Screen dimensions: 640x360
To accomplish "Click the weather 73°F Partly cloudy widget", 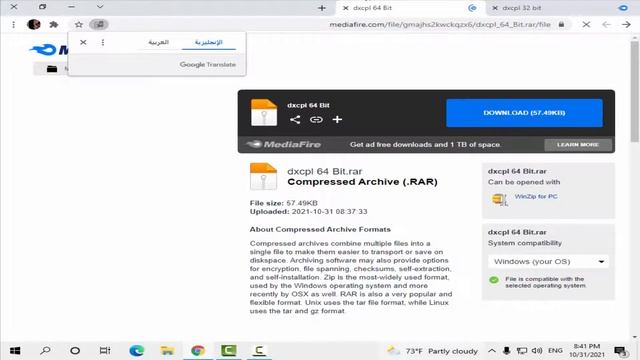I will (433, 351).
